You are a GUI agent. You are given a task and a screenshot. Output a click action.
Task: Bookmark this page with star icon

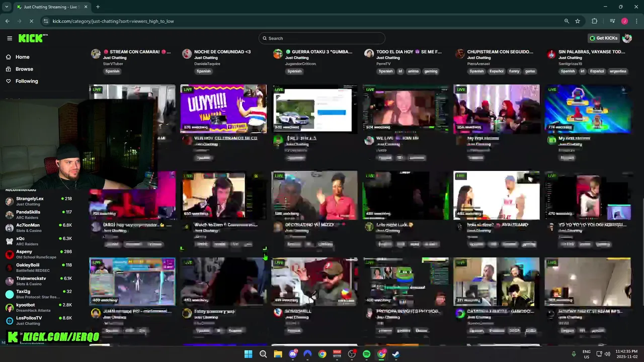pos(578,21)
